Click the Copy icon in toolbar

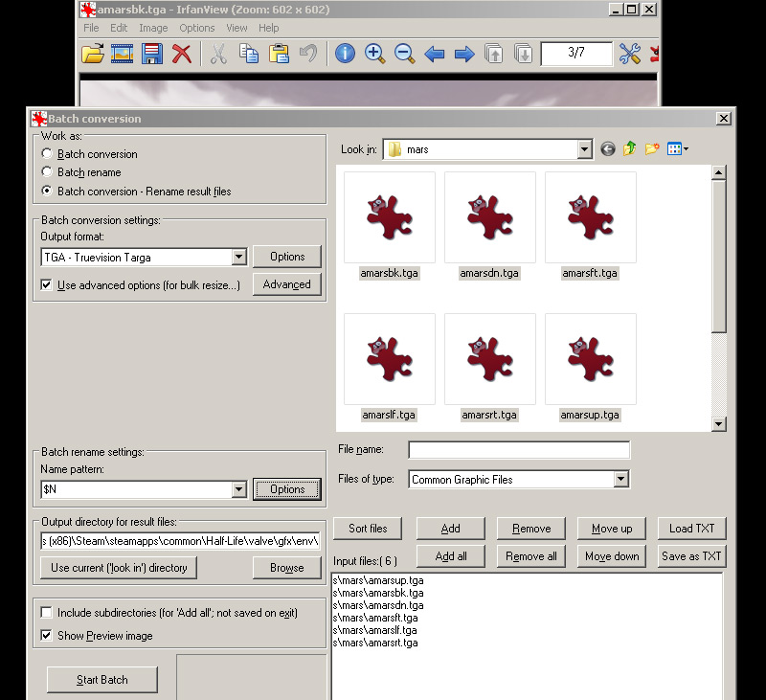[x=249, y=54]
